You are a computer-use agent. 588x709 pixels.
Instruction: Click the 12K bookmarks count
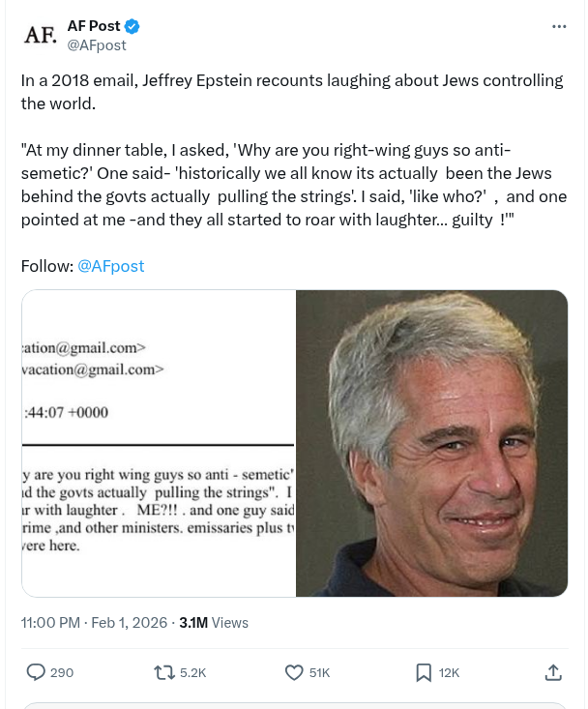pyautogui.click(x=449, y=672)
